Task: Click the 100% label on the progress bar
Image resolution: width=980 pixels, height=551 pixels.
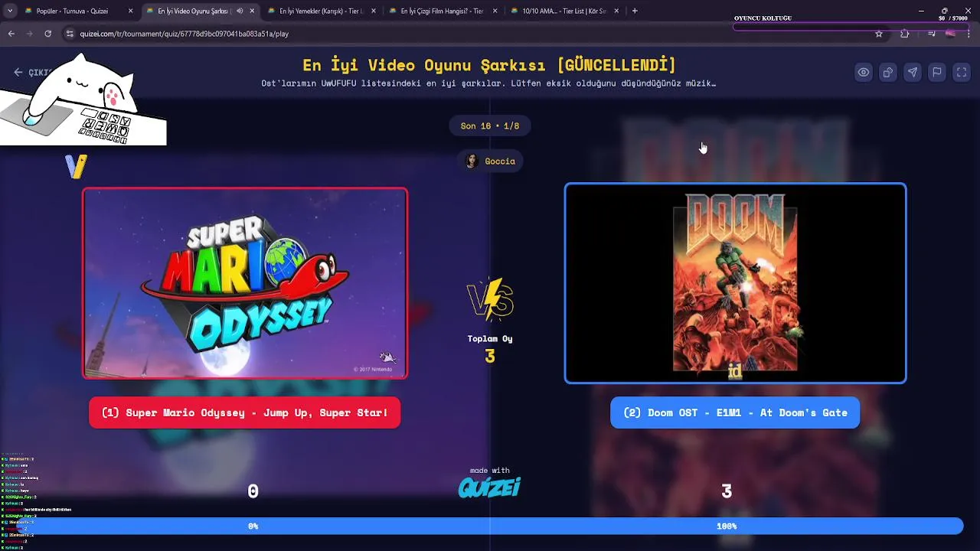Action: coord(727,526)
